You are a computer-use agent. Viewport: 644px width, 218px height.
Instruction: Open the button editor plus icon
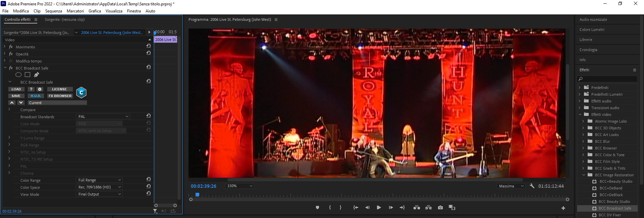[x=563, y=208]
